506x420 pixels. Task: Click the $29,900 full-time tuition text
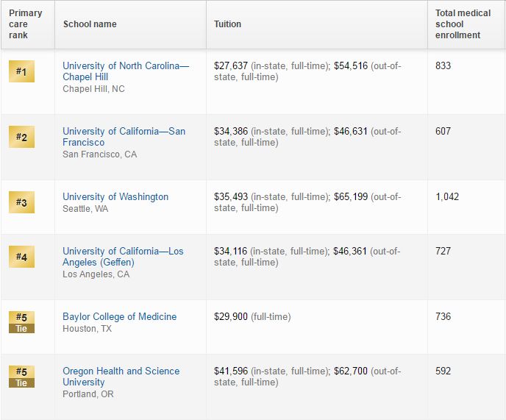[x=252, y=317]
